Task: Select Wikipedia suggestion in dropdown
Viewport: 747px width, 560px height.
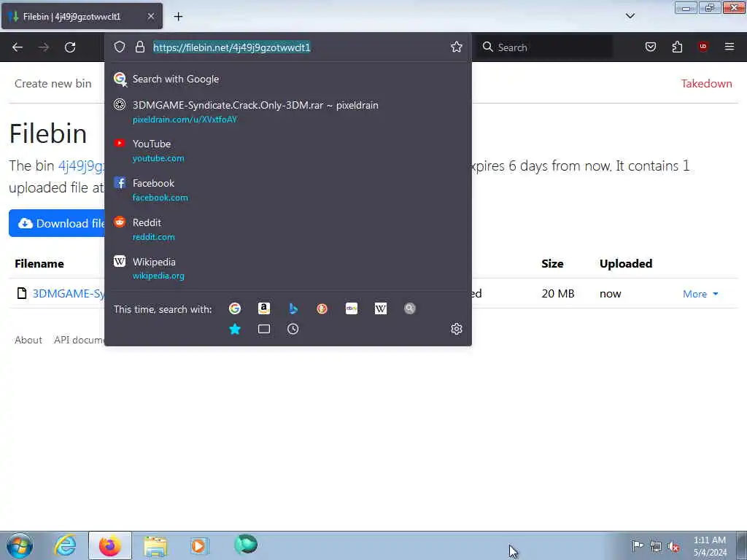Action: pos(287,268)
